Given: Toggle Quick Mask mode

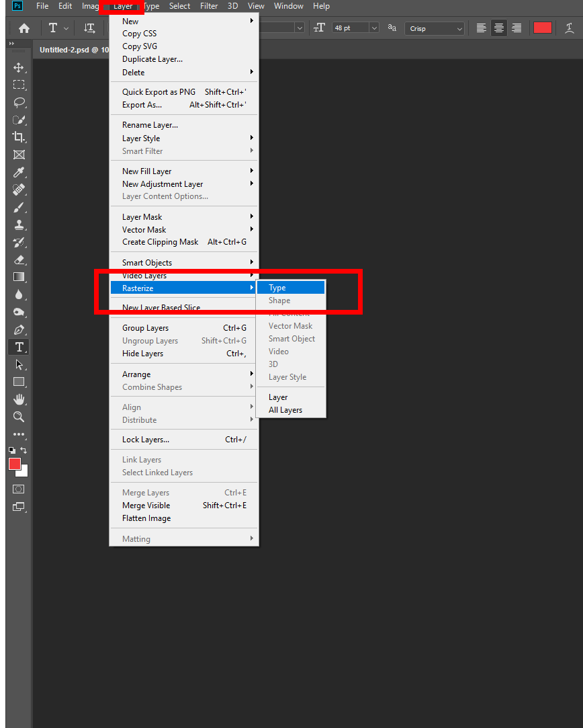Looking at the screenshot, I should (x=19, y=489).
